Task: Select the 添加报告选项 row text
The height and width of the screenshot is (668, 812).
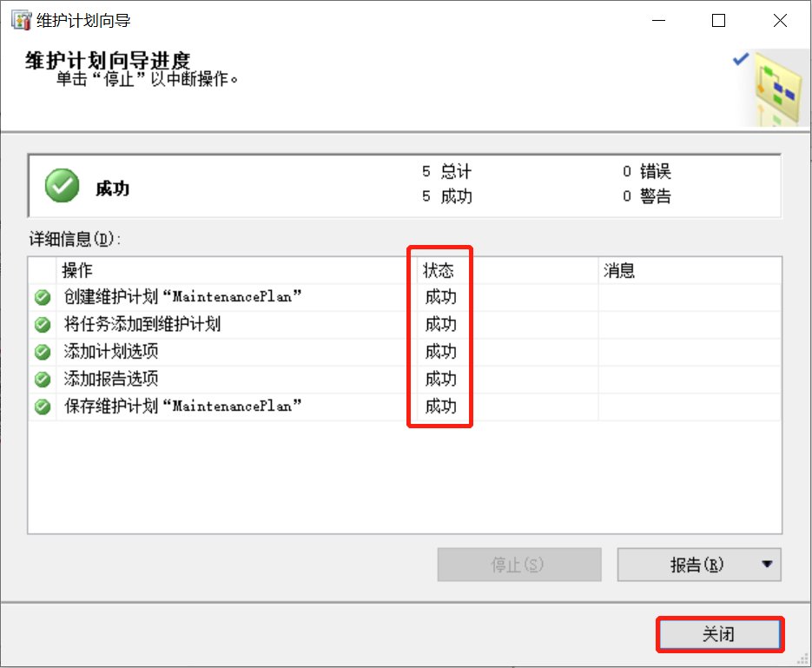Action: 111,379
